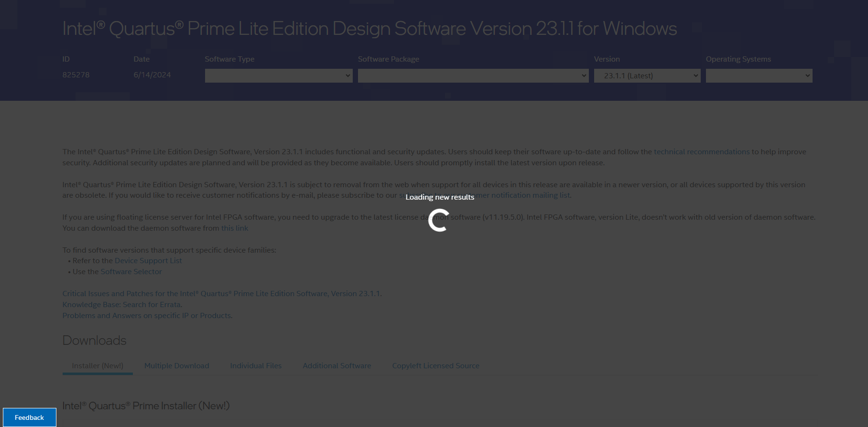Click the date 6/14/2024
This screenshot has width=868, height=427.
pyautogui.click(x=152, y=75)
